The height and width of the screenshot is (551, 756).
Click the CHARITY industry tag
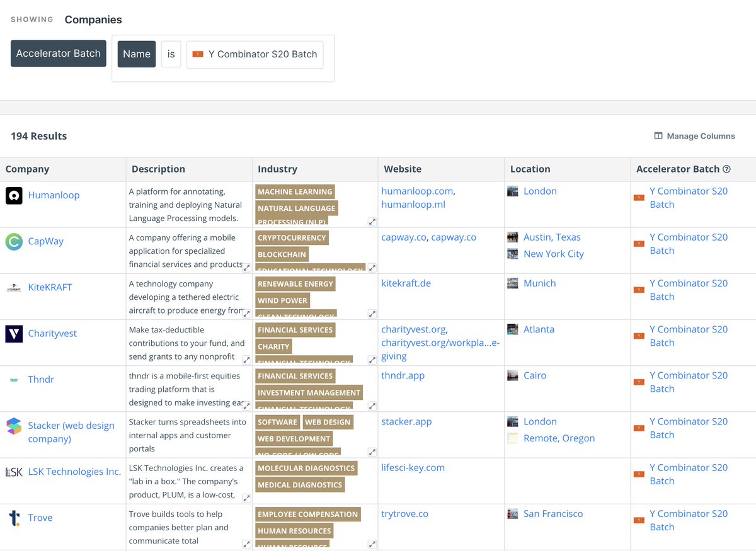coord(273,346)
